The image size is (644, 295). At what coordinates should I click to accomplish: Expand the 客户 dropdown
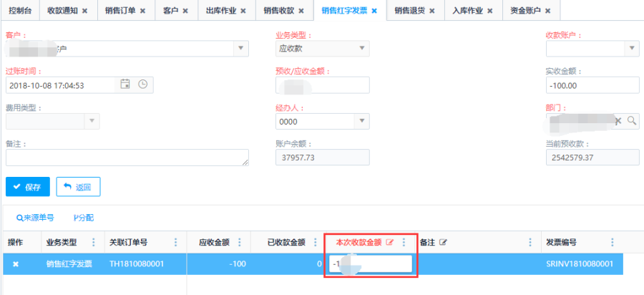tap(240, 49)
